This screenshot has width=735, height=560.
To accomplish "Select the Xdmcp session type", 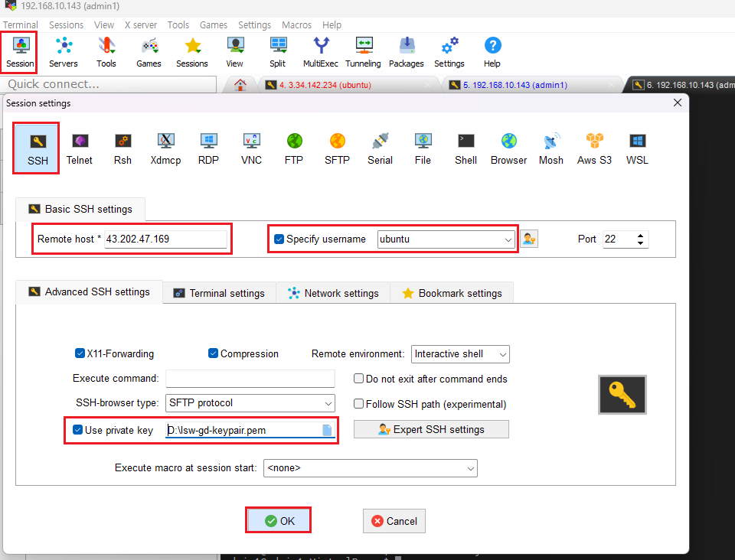I will click(165, 148).
